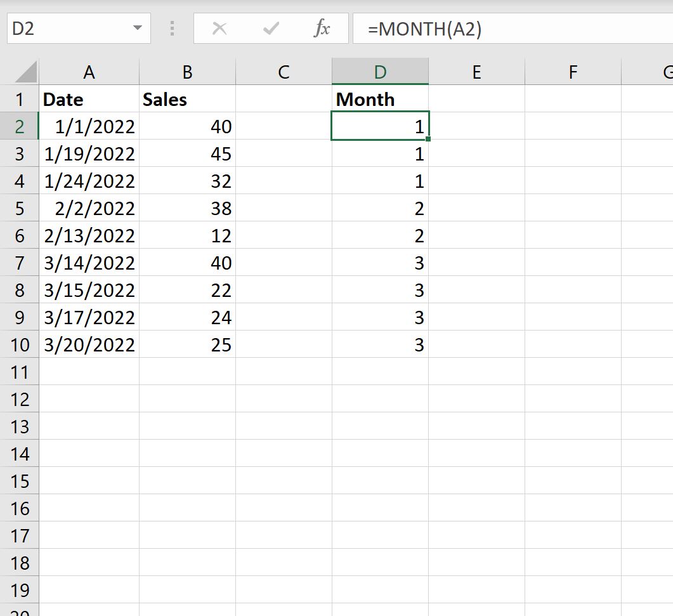Click Month value in row 10
This screenshot has width=673, height=616.
click(381, 344)
